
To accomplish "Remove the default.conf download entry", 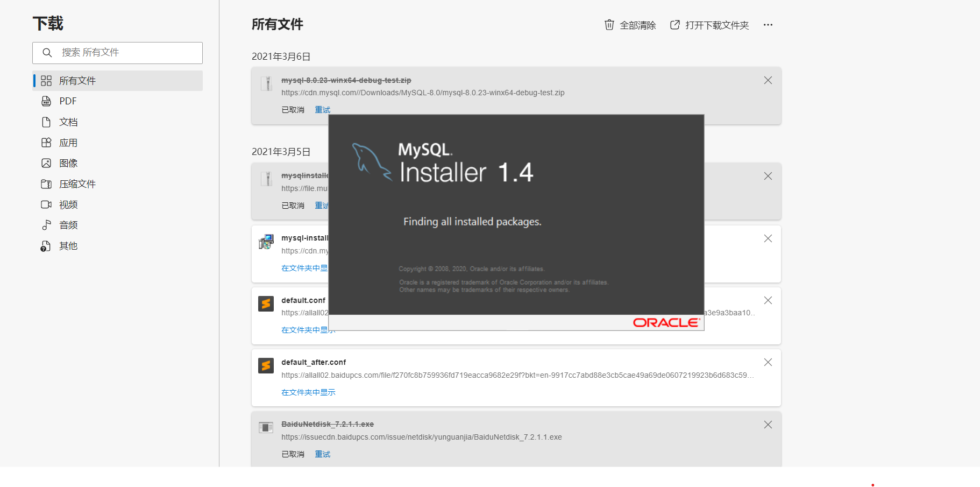I will click(768, 300).
